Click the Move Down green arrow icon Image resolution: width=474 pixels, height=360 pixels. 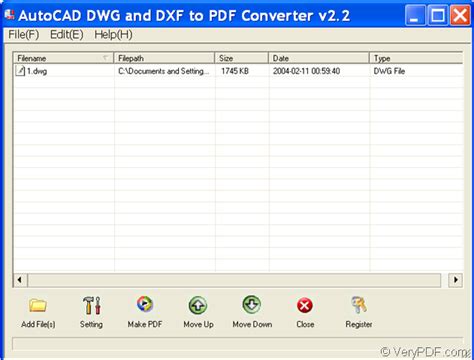click(x=252, y=304)
